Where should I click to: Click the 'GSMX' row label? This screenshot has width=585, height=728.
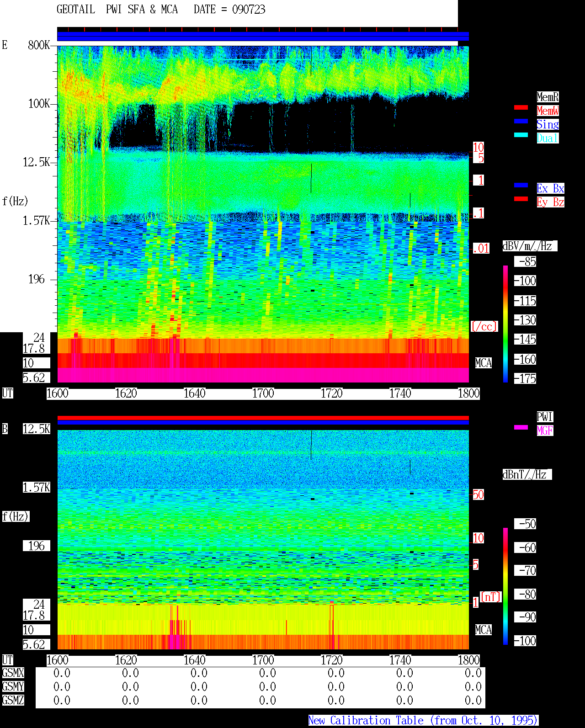pos(13,673)
